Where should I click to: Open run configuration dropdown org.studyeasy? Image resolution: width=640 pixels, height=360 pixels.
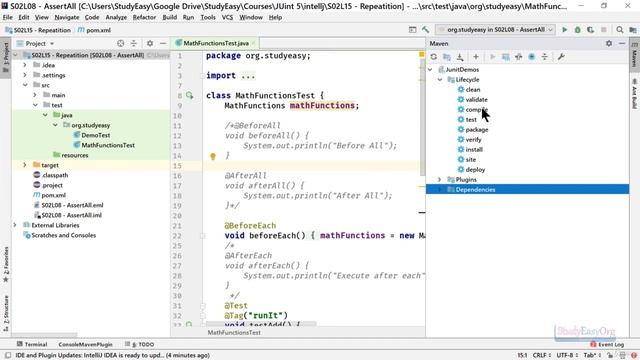pyautogui.click(x=495, y=30)
